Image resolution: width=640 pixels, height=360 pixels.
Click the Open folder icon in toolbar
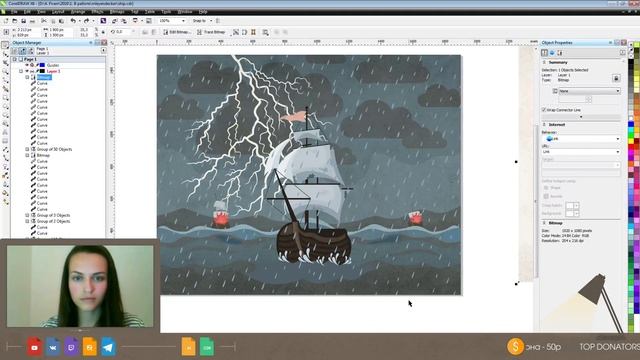point(15,21)
